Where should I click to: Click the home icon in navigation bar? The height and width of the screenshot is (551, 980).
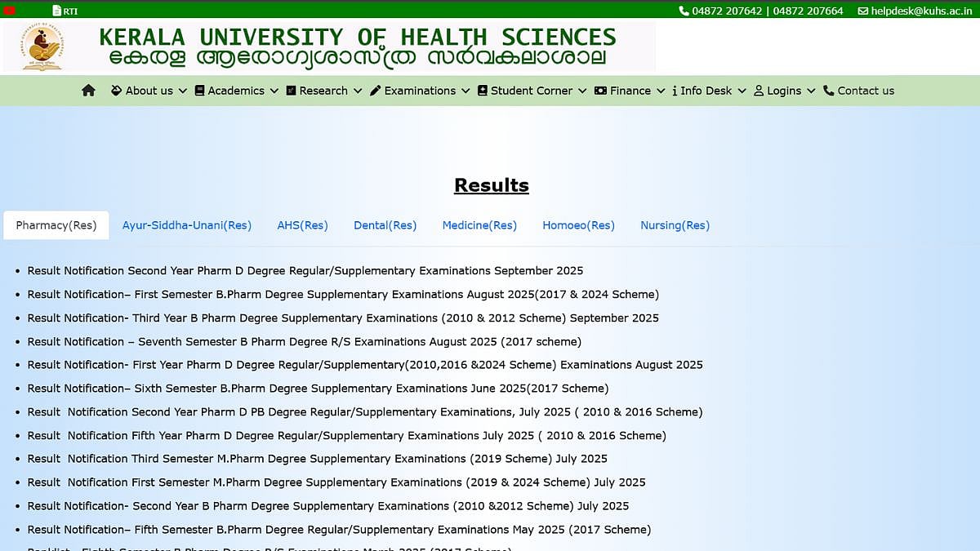pyautogui.click(x=88, y=91)
